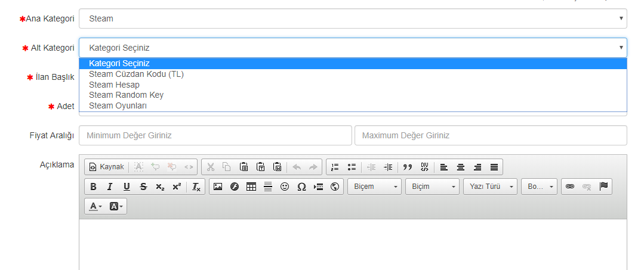Toggle strikethrough formatting
This screenshot has height=270, width=644.
[x=143, y=187]
